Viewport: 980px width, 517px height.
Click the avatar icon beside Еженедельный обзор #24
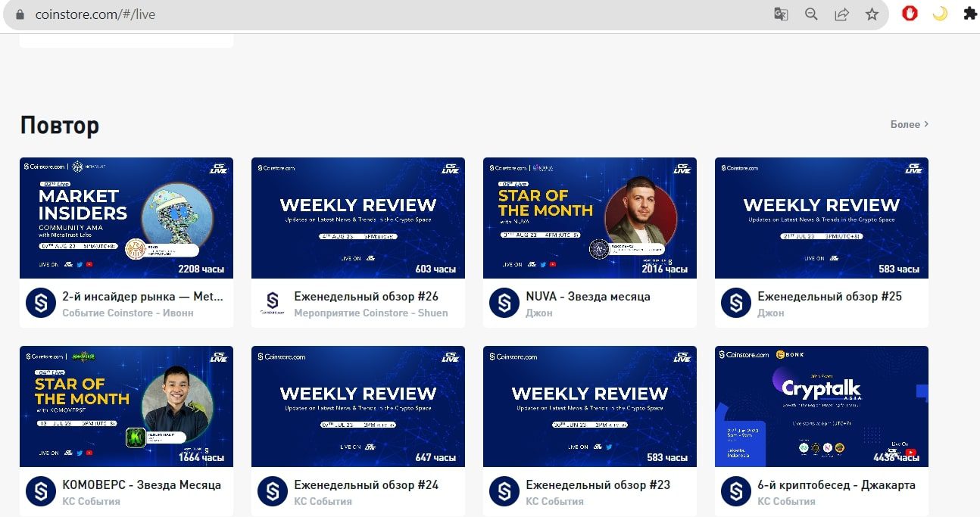click(x=273, y=491)
